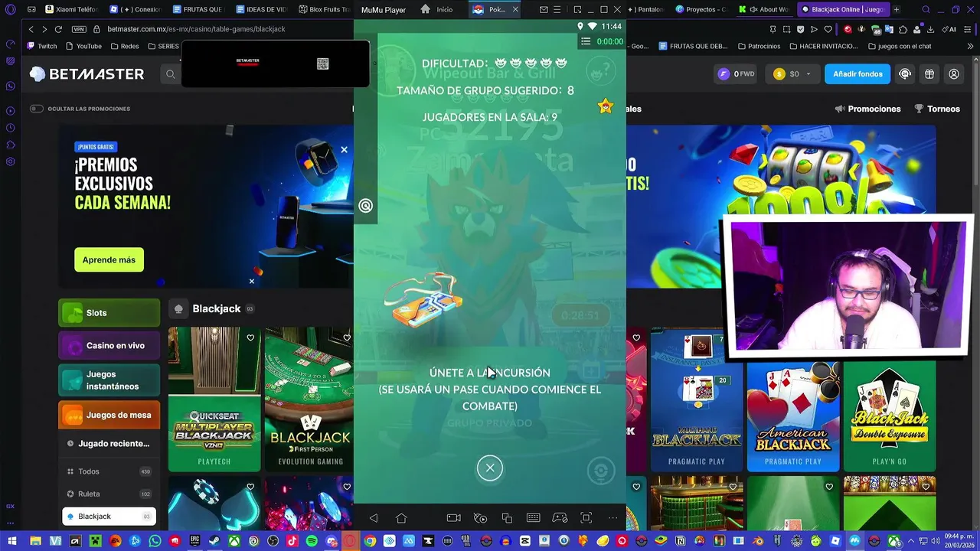Select Jugado recientemente filter
980x551 pixels.
109,444
